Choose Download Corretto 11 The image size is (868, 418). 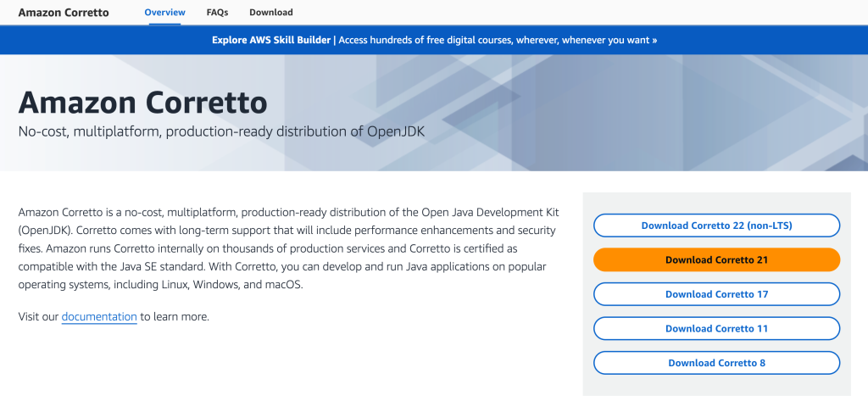coord(716,328)
